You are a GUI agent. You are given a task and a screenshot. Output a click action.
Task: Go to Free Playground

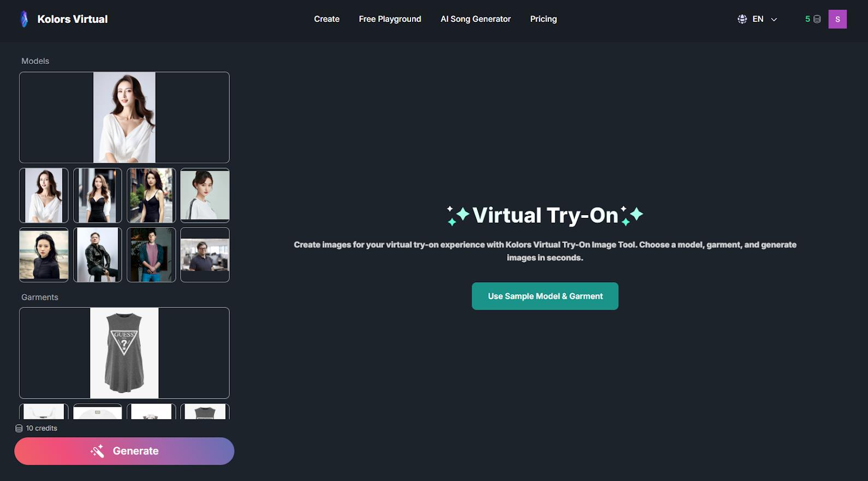tap(390, 19)
